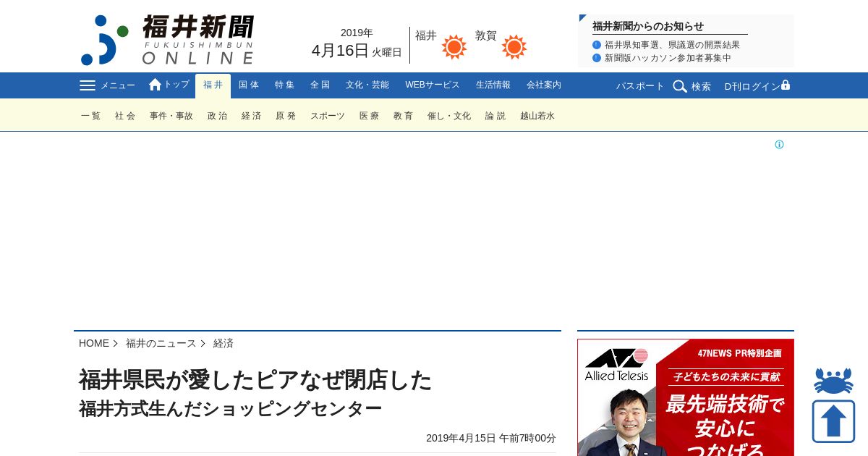Click the 経済 breadcrumb link

point(224,343)
